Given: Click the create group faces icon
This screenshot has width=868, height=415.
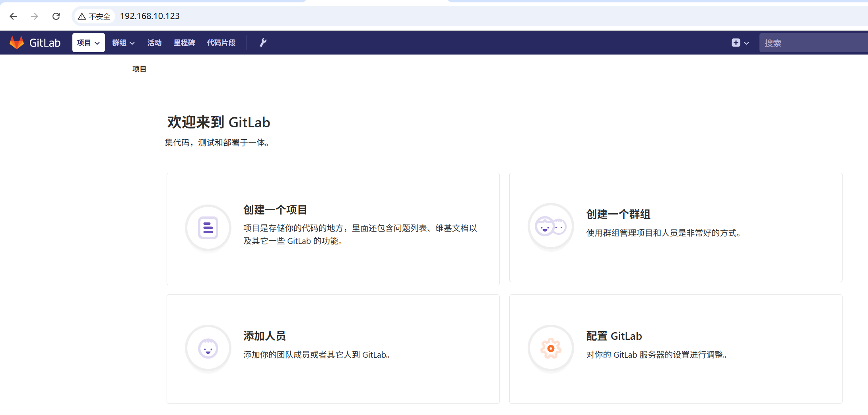Looking at the screenshot, I should [551, 227].
